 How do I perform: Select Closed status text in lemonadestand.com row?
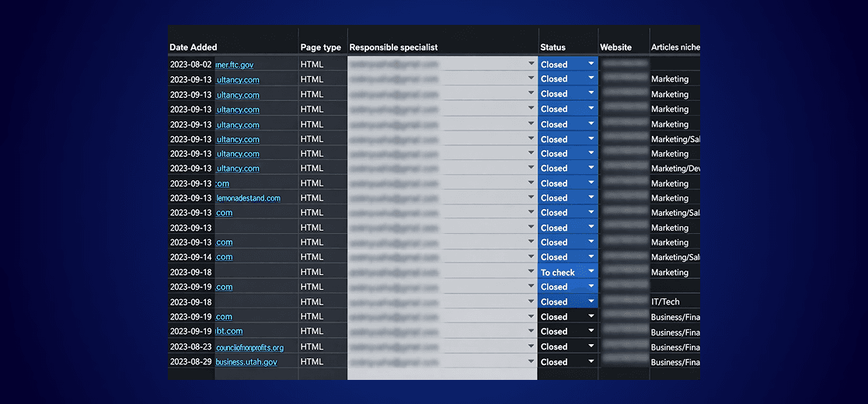click(x=554, y=197)
